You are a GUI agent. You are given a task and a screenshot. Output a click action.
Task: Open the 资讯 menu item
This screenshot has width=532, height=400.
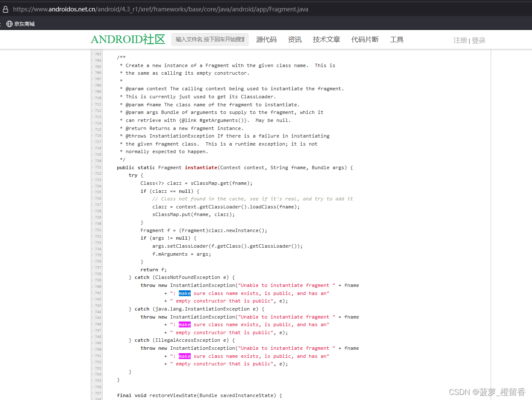click(294, 39)
